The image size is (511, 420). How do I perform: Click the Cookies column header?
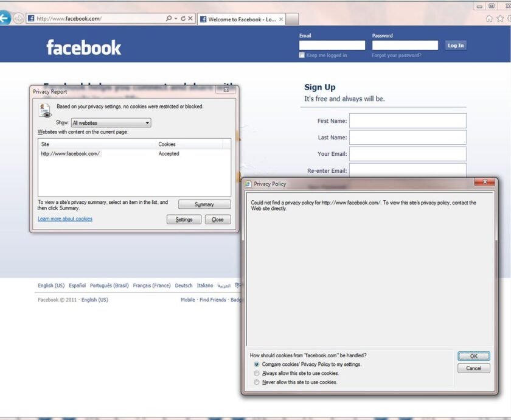[x=190, y=144]
